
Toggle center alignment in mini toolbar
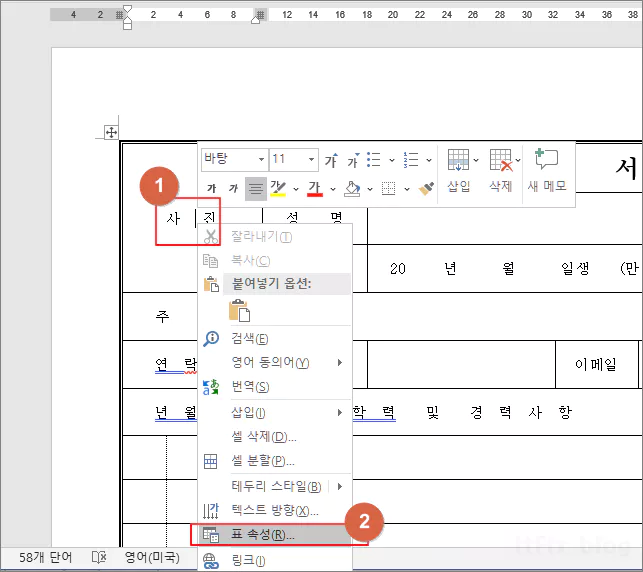pos(255,189)
